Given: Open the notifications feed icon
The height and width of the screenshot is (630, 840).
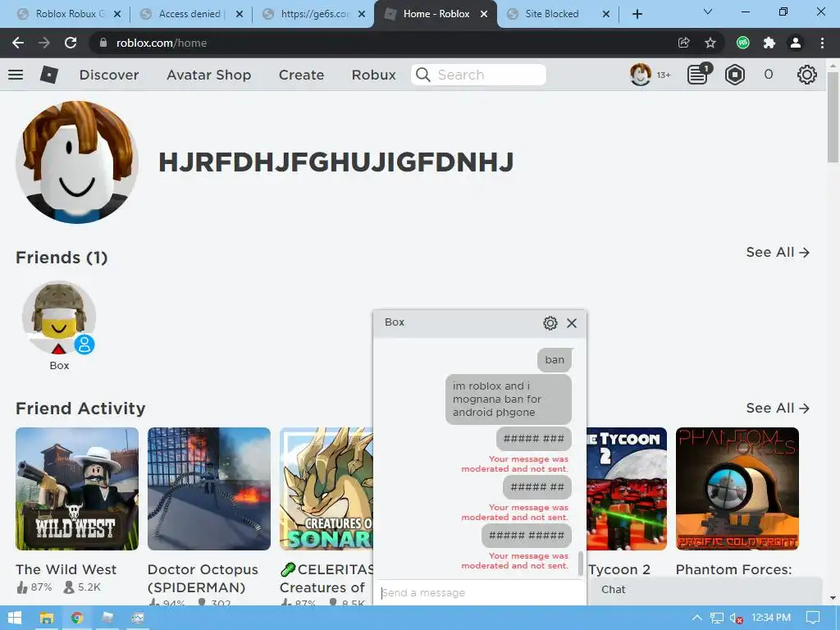Looking at the screenshot, I should [x=698, y=75].
